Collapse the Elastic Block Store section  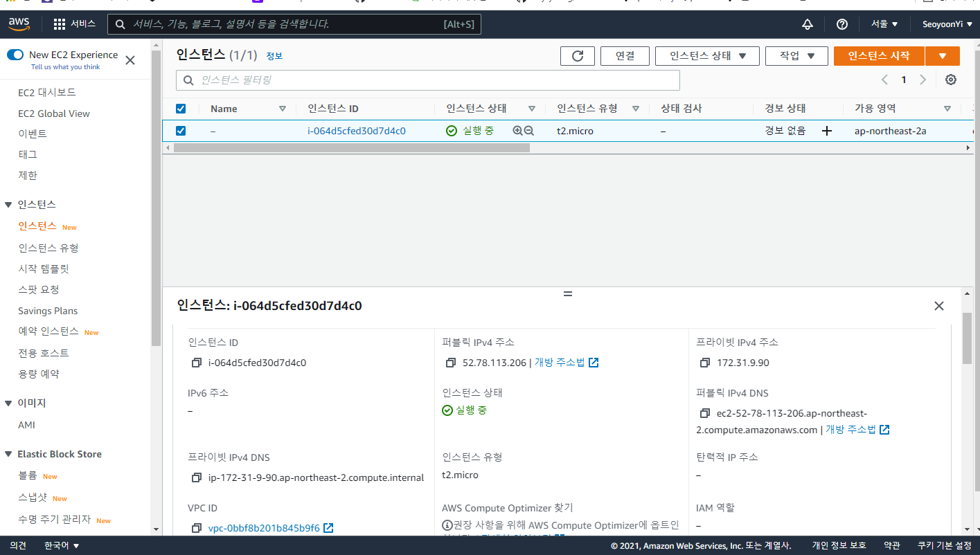(x=8, y=455)
